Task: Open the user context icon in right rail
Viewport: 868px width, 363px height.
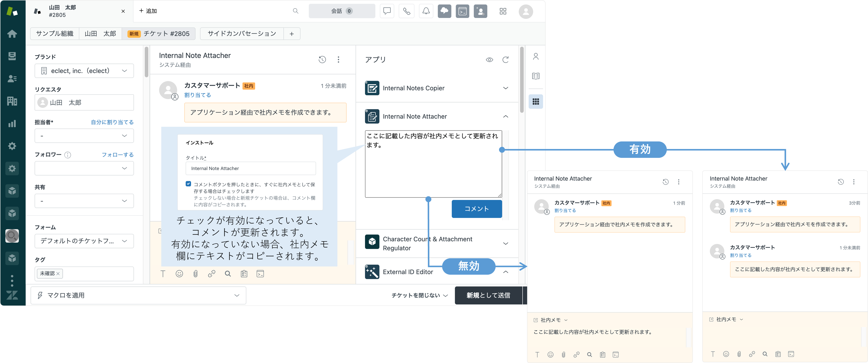Action: [536, 56]
